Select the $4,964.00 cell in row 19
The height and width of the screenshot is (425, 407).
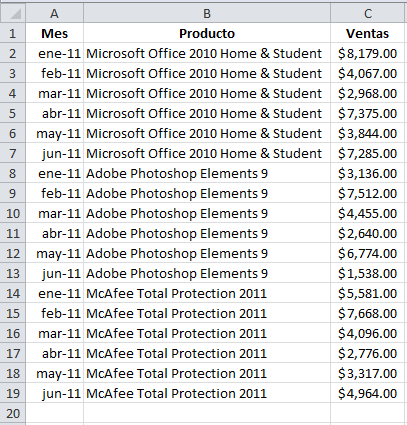(368, 393)
